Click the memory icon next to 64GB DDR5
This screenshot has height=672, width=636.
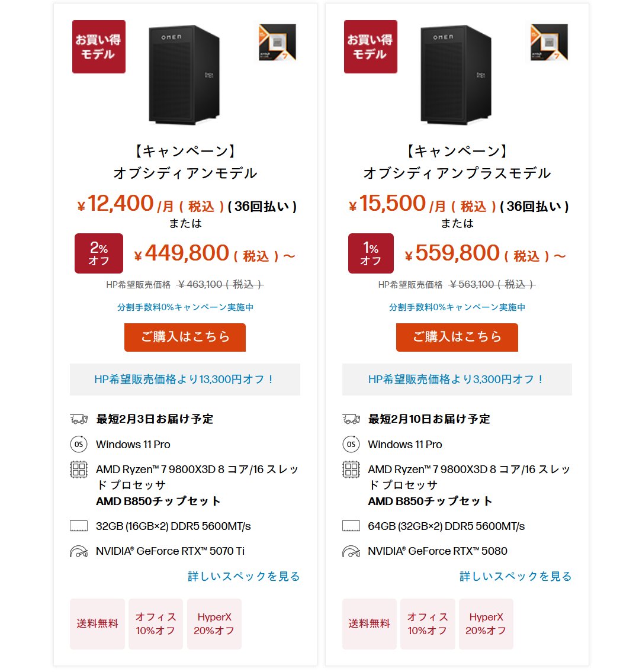[350, 526]
